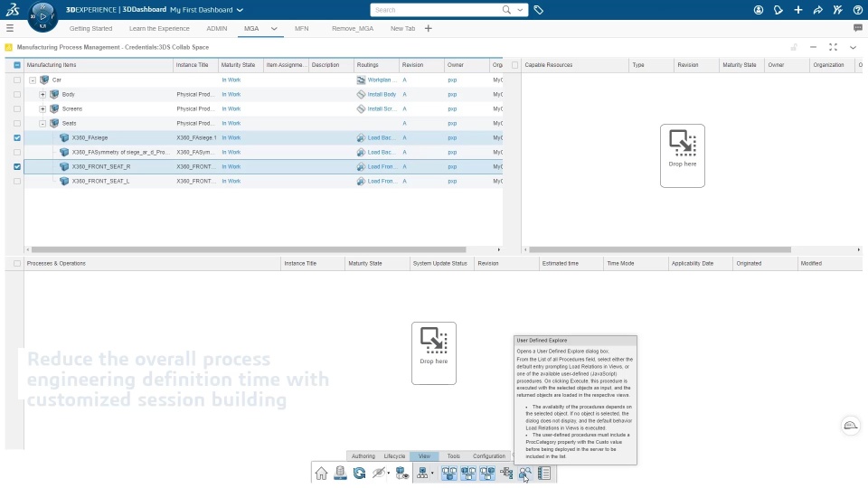The image size is (868, 488).
Task: Open the help question mark icon
Action: [857, 10]
